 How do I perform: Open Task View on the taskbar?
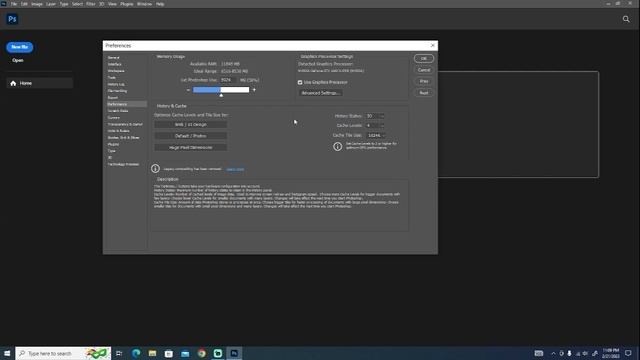(x=119, y=353)
